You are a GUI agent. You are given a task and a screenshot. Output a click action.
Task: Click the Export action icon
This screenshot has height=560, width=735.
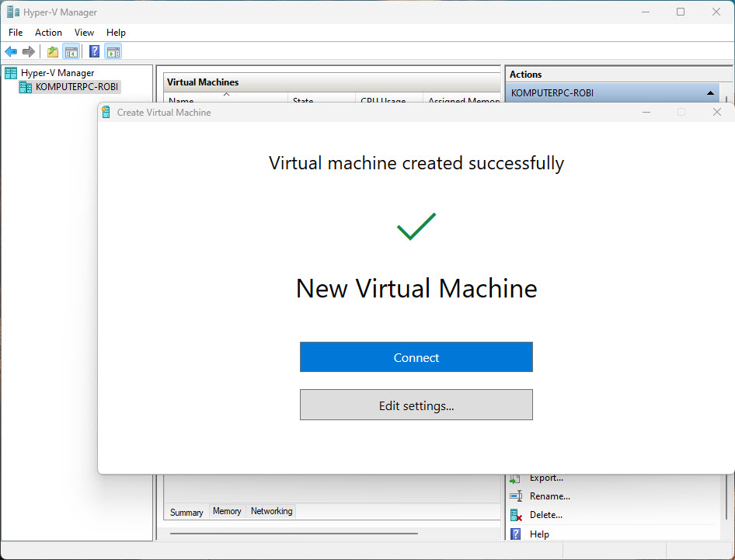pyautogui.click(x=517, y=478)
